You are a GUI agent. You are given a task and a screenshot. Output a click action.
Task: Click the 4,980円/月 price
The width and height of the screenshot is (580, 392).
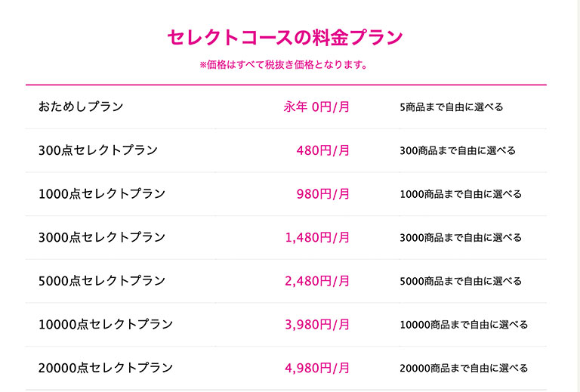click(317, 368)
